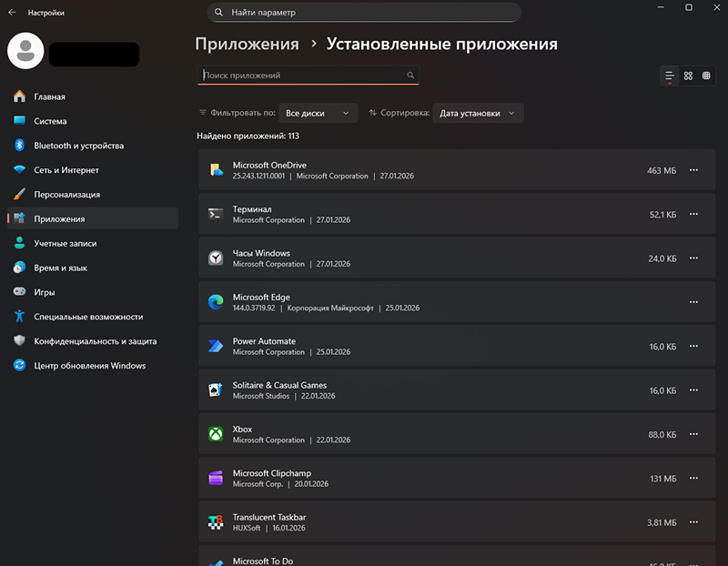This screenshot has height=566, width=728.
Task: Click the Power Automate icon
Action: coord(216,346)
